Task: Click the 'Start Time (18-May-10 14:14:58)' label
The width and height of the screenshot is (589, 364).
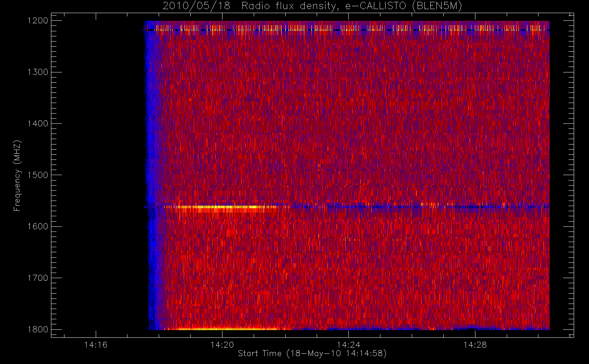Action: [312, 353]
